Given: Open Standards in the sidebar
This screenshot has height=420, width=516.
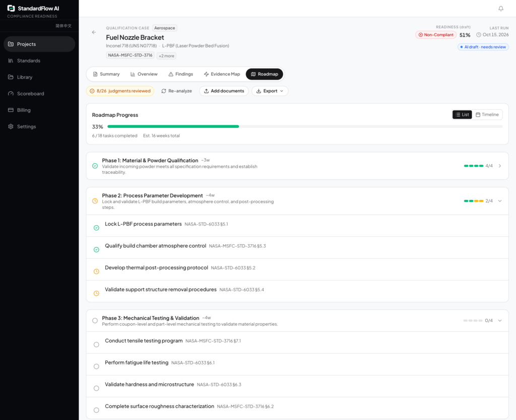Looking at the screenshot, I should pyautogui.click(x=39, y=60).
